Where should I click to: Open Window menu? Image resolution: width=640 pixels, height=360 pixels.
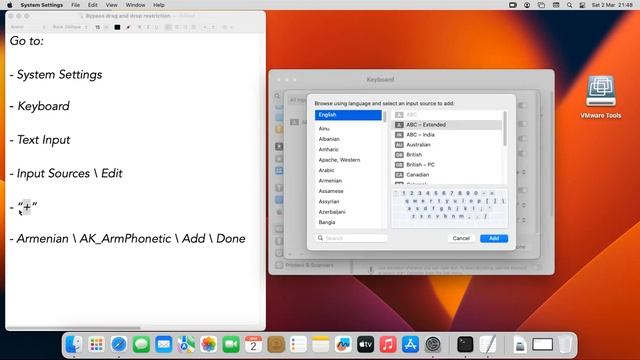pyautogui.click(x=136, y=5)
